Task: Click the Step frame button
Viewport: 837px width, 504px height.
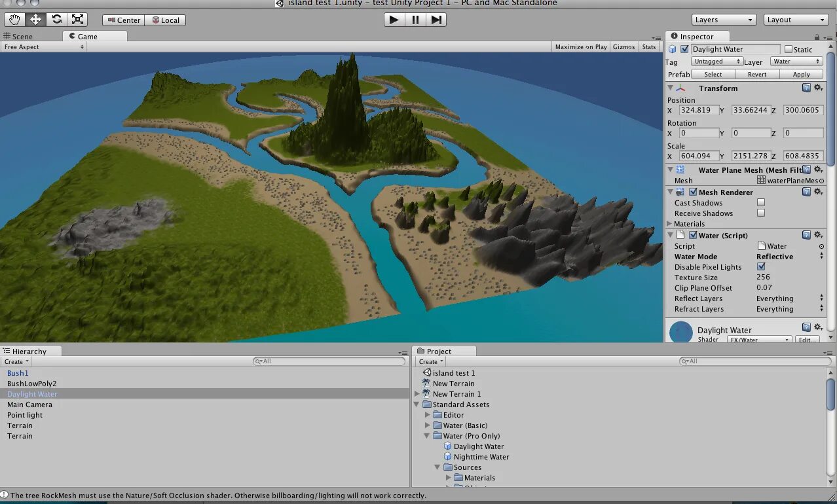Action: tap(436, 20)
